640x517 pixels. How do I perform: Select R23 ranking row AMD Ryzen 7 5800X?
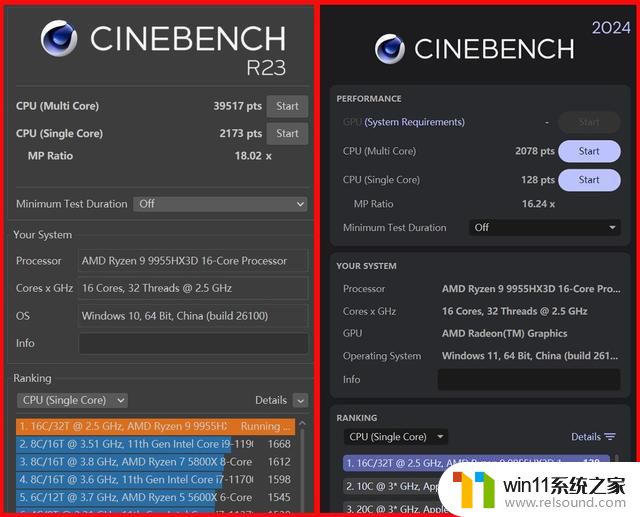click(x=156, y=462)
